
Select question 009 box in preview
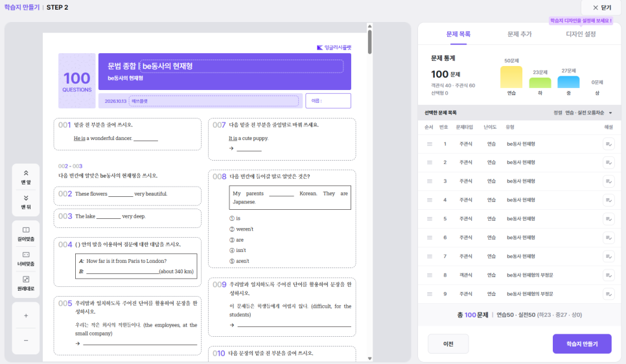click(282, 307)
